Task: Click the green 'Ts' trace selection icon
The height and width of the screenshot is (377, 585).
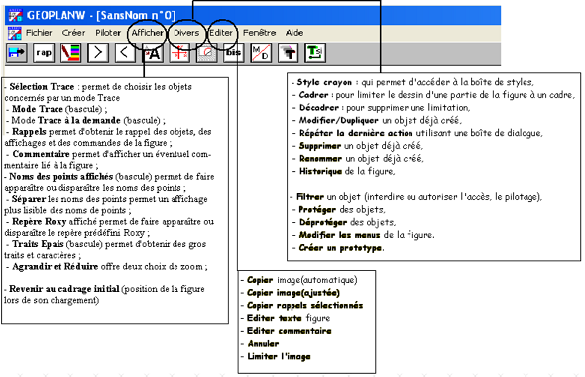Action: tap(315, 53)
